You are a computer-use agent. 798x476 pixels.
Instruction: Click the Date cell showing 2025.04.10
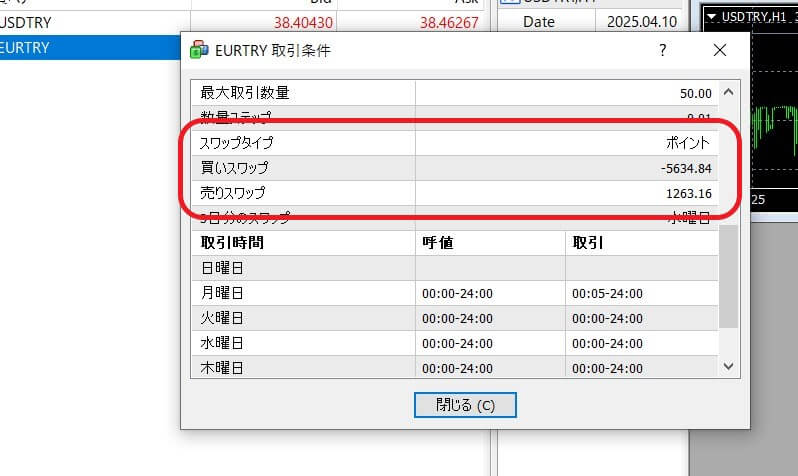point(640,20)
